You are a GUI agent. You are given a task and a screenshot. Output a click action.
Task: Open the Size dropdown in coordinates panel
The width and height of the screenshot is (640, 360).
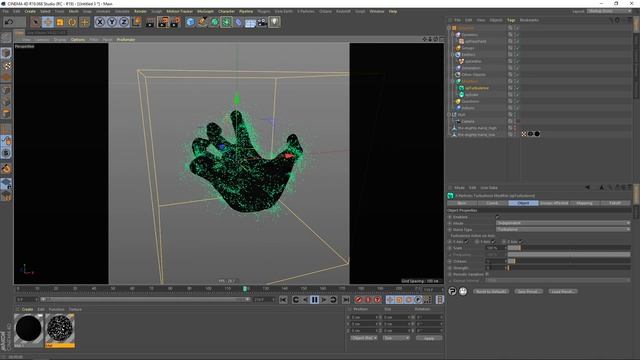click(x=396, y=338)
